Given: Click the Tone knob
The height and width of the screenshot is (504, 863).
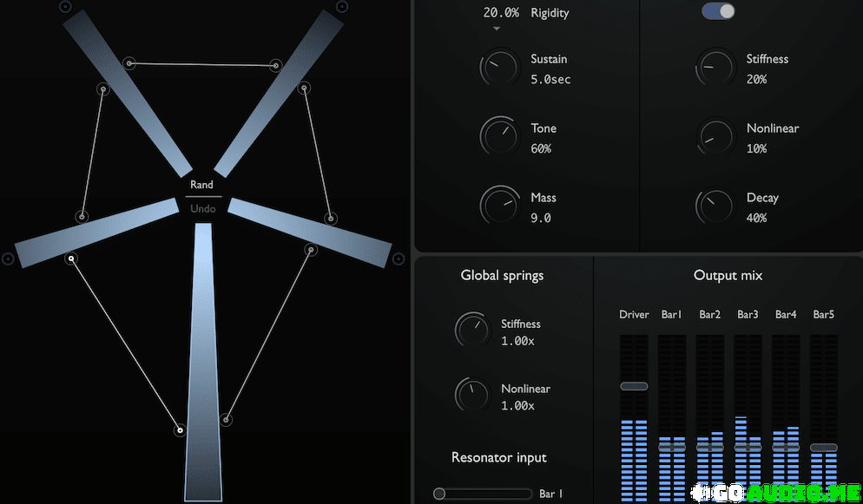Looking at the screenshot, I should coord(500,137).
